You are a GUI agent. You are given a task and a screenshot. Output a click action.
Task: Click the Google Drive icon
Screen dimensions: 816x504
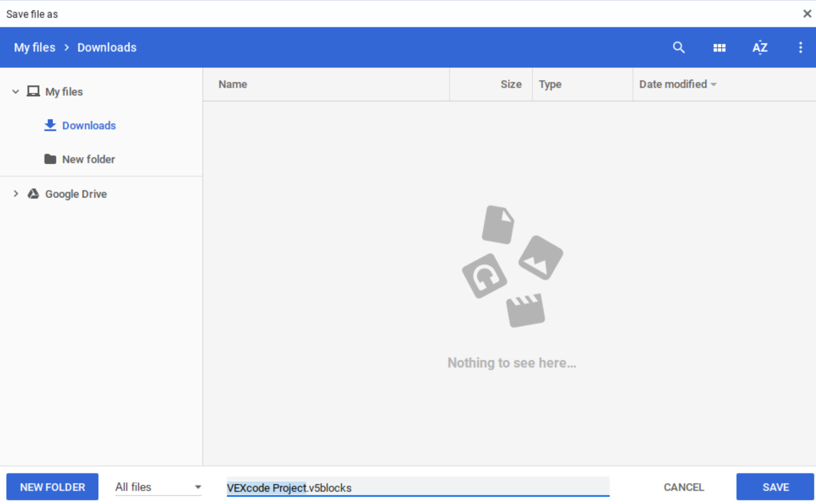(32, 193)
